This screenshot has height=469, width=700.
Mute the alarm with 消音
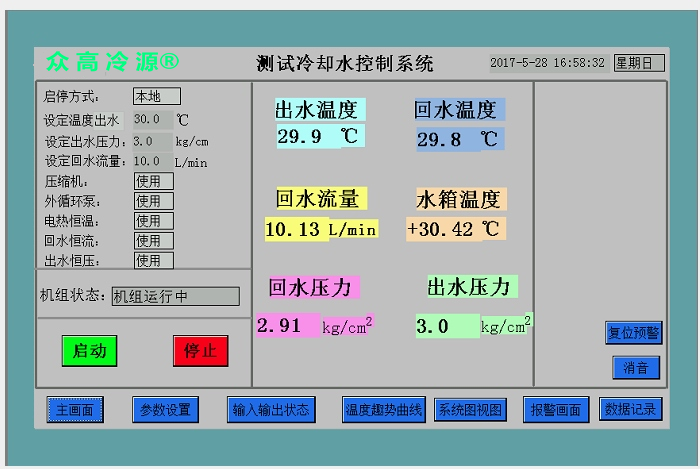pos(636,368)
